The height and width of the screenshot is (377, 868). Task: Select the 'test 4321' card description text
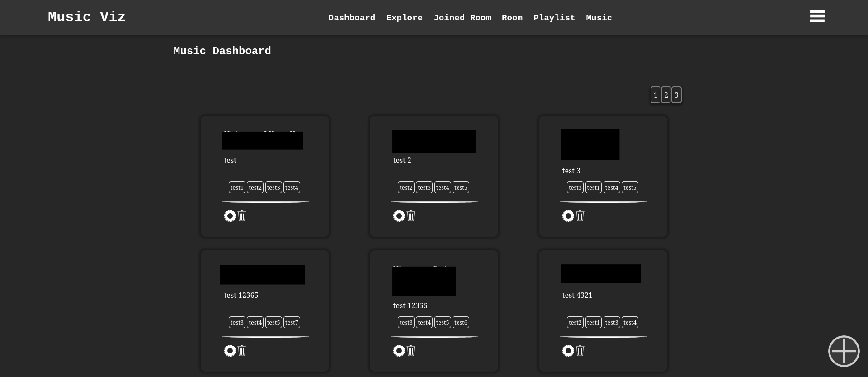point(577,295)
